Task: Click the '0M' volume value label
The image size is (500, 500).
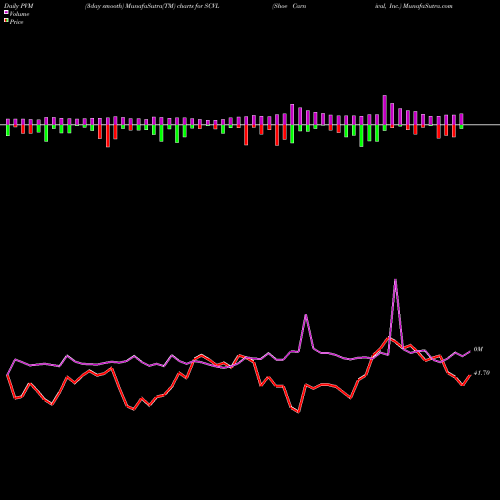Action: click(478, 349)
